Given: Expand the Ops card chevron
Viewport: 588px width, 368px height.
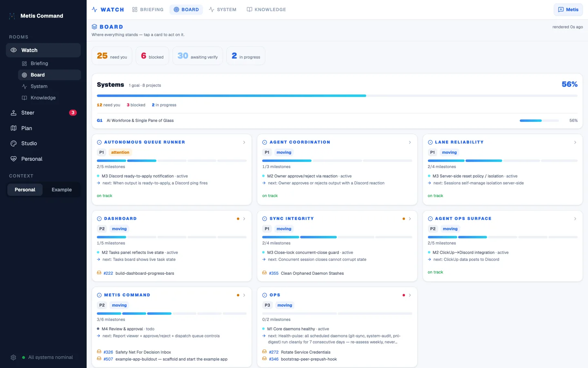Looking at the screenshot, I should pos(410,295).
